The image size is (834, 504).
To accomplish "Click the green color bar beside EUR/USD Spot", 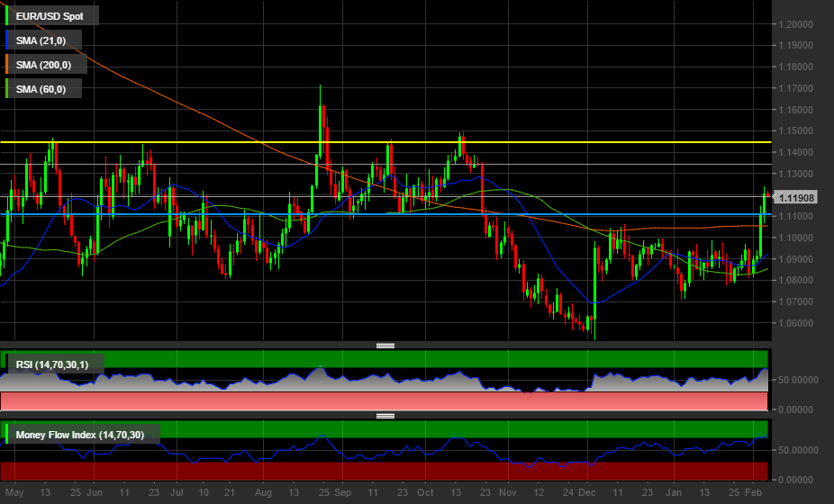I will [7, 15].
